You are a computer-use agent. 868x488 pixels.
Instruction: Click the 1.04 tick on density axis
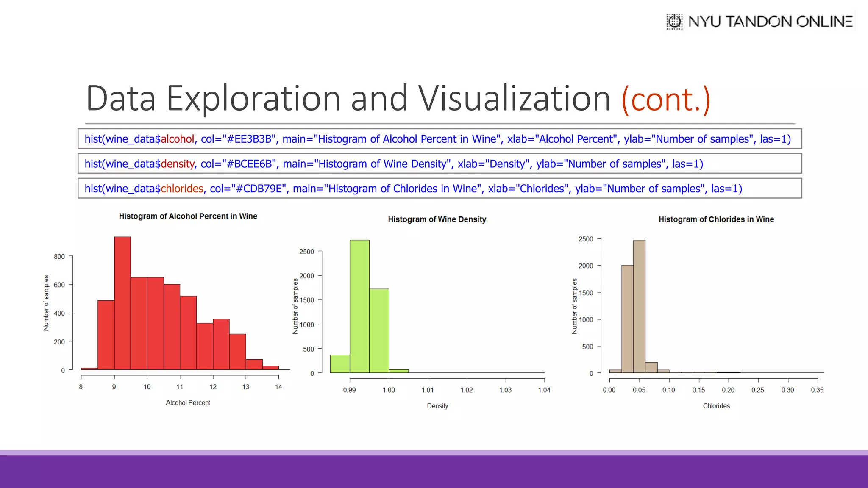point(544,390)
